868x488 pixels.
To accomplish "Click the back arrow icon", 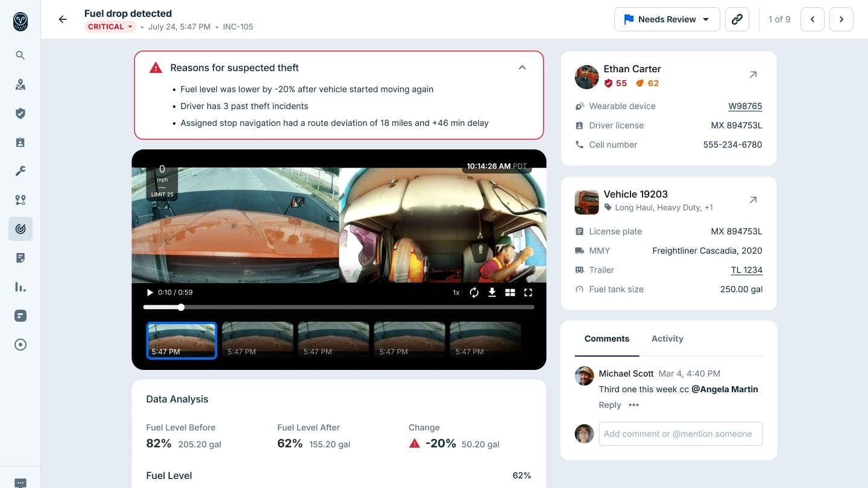I will click(x=63, y=19).
